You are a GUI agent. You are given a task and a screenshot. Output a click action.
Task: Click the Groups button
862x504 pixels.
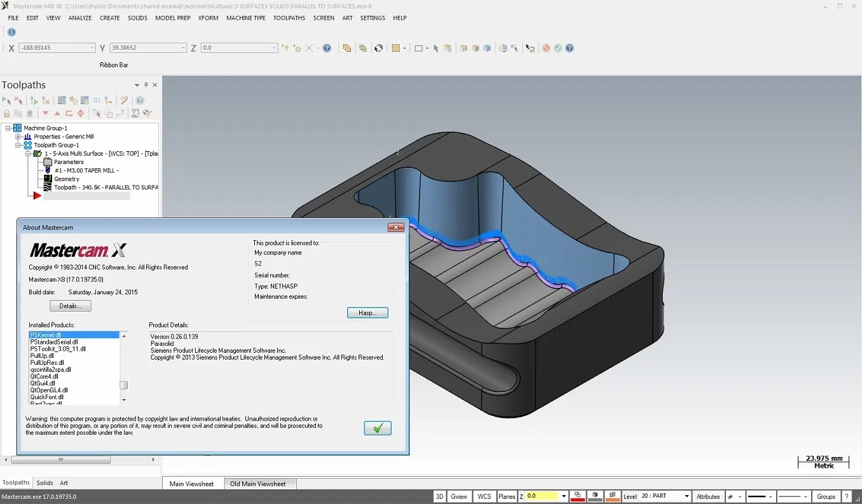click(x=826, y=496)
